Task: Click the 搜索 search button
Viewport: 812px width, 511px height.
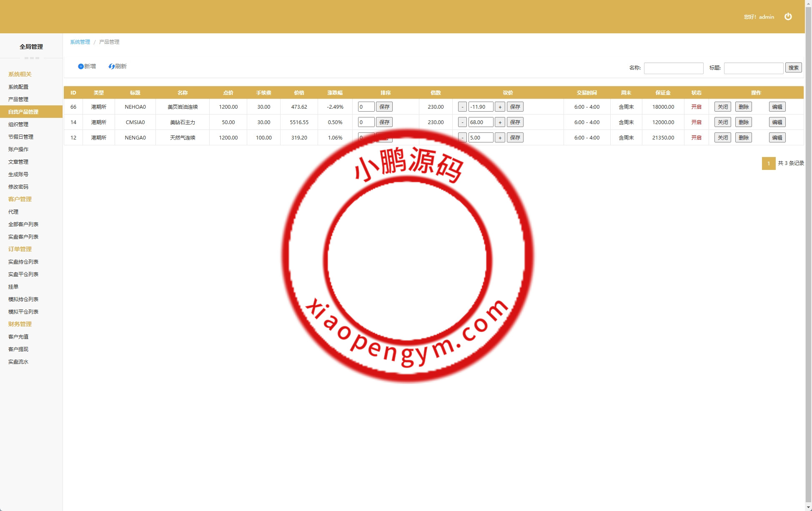Action: coord(793,67)
